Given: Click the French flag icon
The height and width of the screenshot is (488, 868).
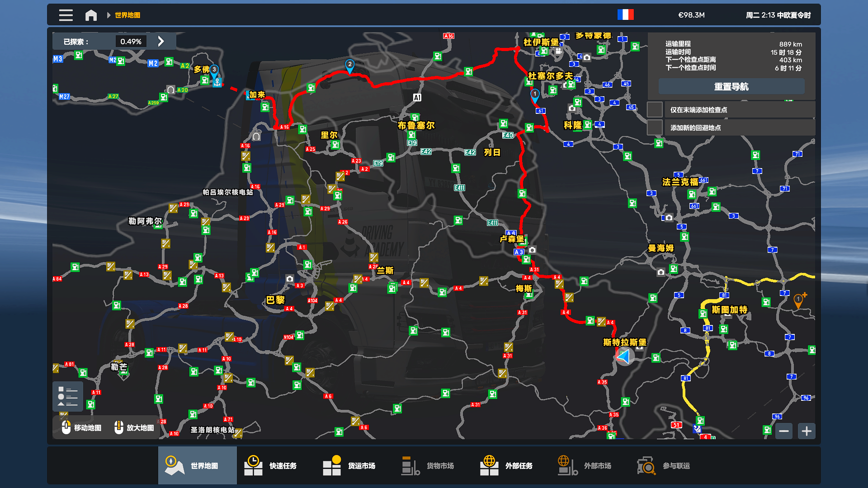Looking at the screenshot, I should point(626,15).
